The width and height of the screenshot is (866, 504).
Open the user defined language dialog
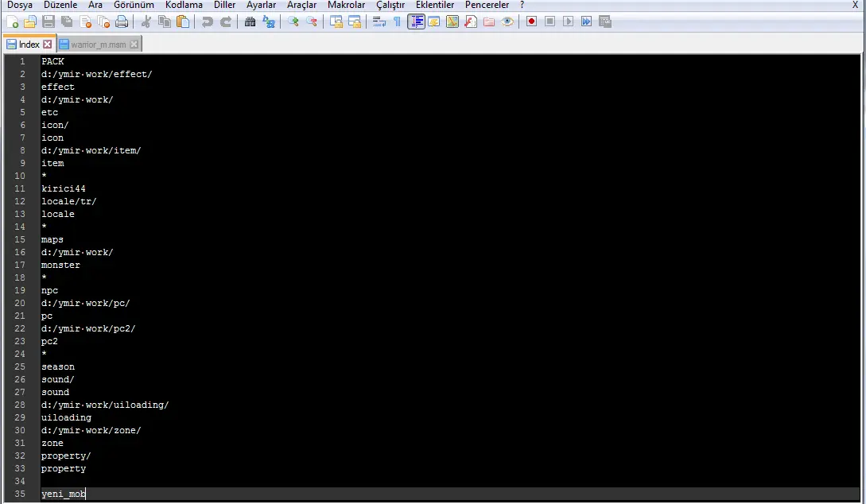point(434,22)
